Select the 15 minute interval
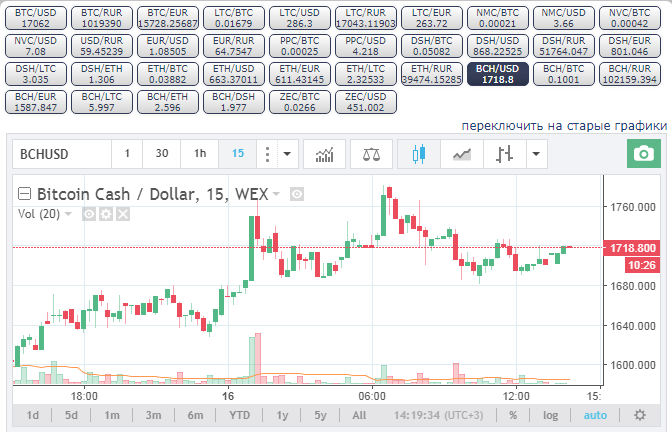The width and height of the screenshot is (672, 432). 238,154
